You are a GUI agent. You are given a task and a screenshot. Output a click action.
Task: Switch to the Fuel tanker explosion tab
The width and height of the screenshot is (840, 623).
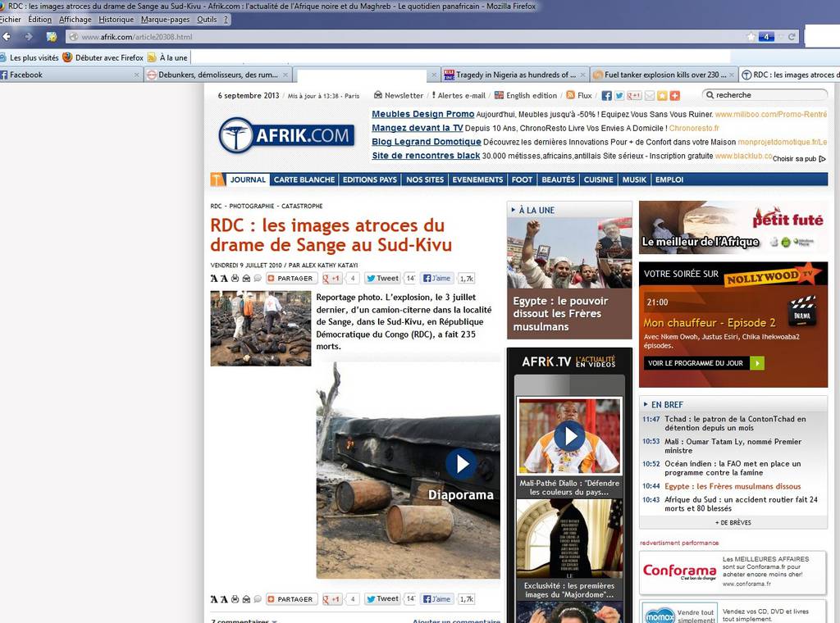(664, 75)
